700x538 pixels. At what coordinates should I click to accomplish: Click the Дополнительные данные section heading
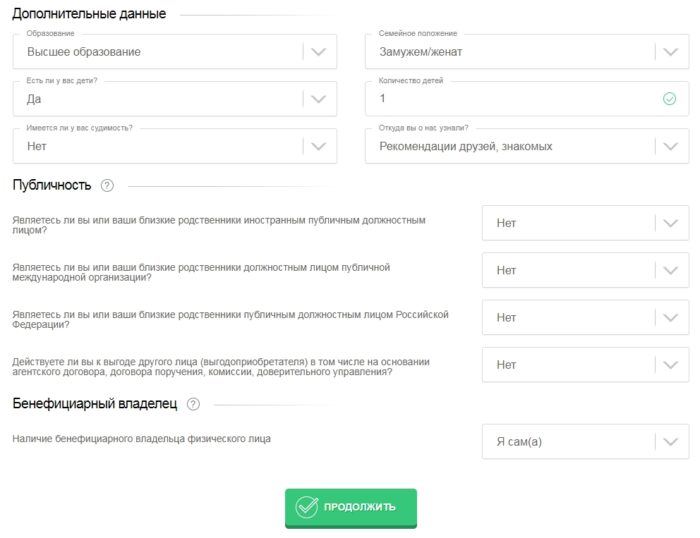[89, 14]
